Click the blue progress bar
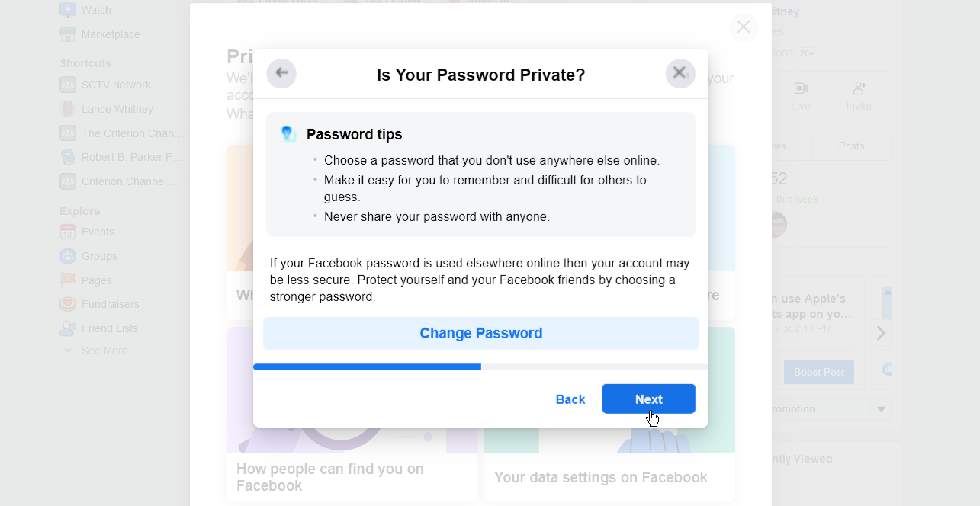This screenshot has height=506, width=980. [x=366, y=367]
